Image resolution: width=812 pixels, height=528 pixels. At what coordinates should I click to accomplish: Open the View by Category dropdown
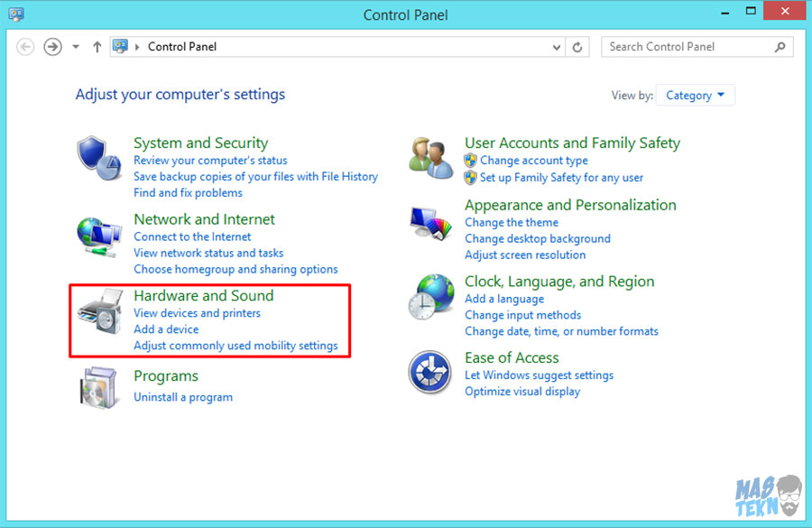tap(696, 96)
